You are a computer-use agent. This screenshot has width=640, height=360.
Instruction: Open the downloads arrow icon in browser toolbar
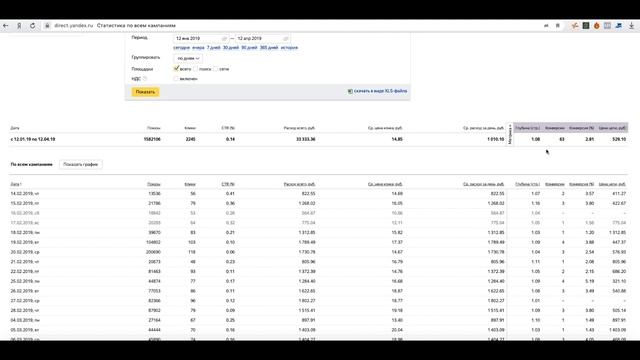pos(631,25)
